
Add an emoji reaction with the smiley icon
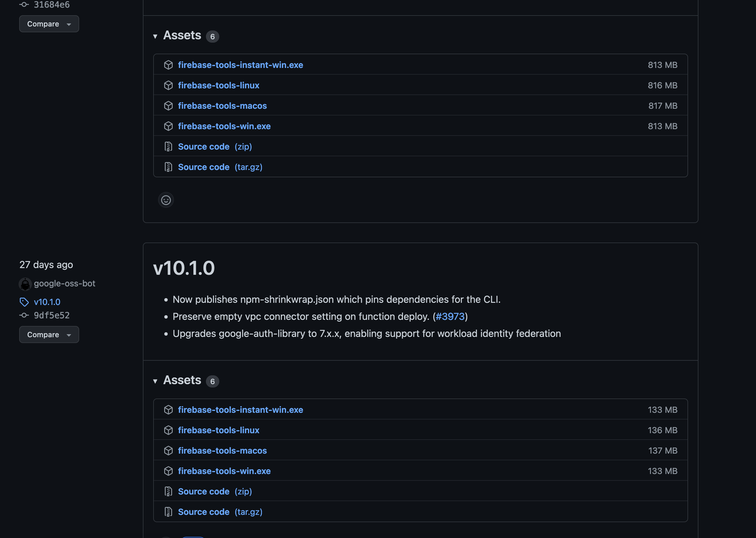pos(166,200)
